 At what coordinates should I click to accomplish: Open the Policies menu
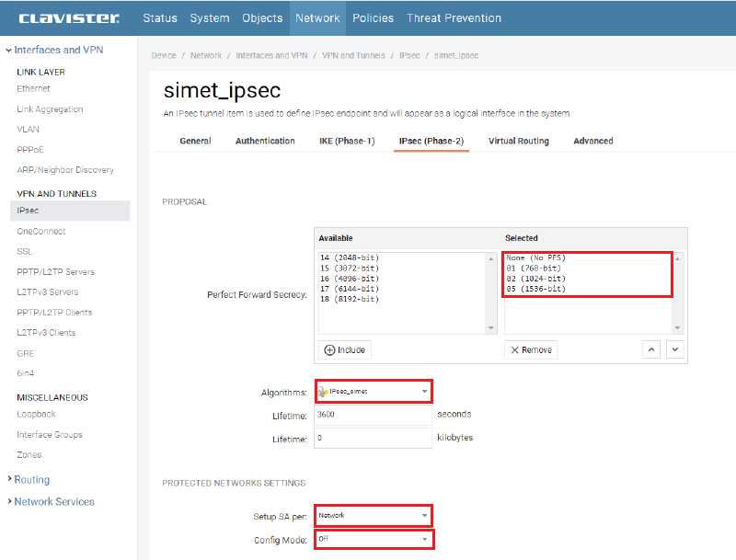(373, 17)
